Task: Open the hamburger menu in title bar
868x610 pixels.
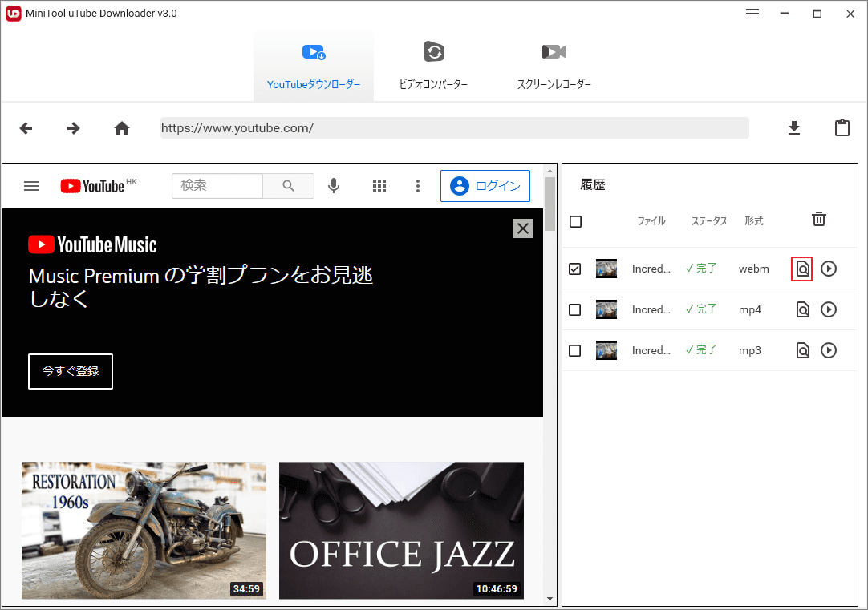Action: coord(752,14)
